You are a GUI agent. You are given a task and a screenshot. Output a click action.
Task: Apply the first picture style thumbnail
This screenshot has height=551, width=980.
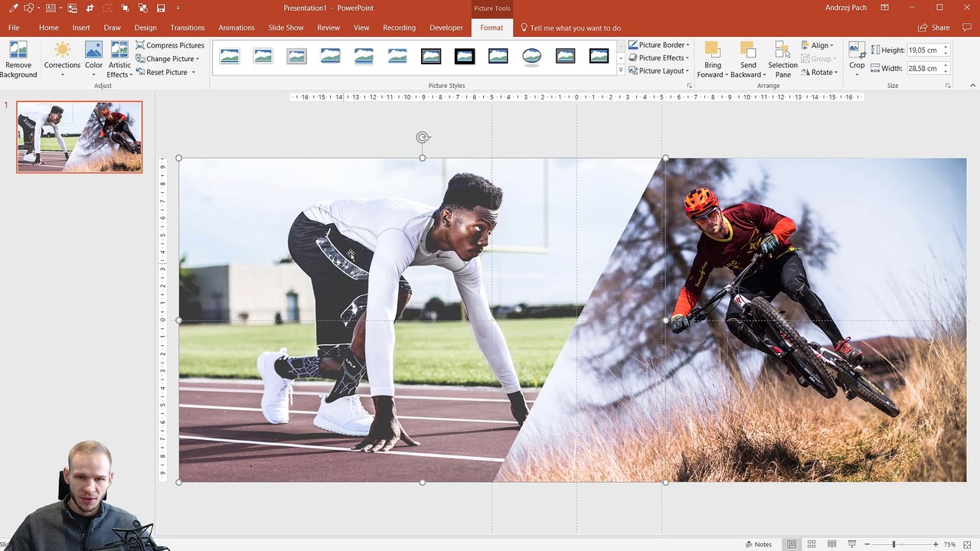point(229,56)
